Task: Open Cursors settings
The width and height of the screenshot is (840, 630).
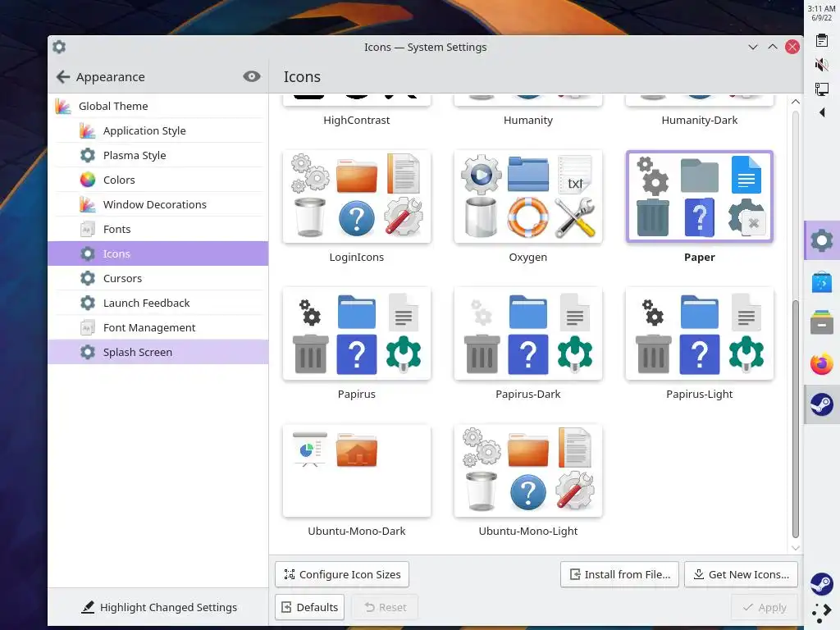Action: pos(158,279)
